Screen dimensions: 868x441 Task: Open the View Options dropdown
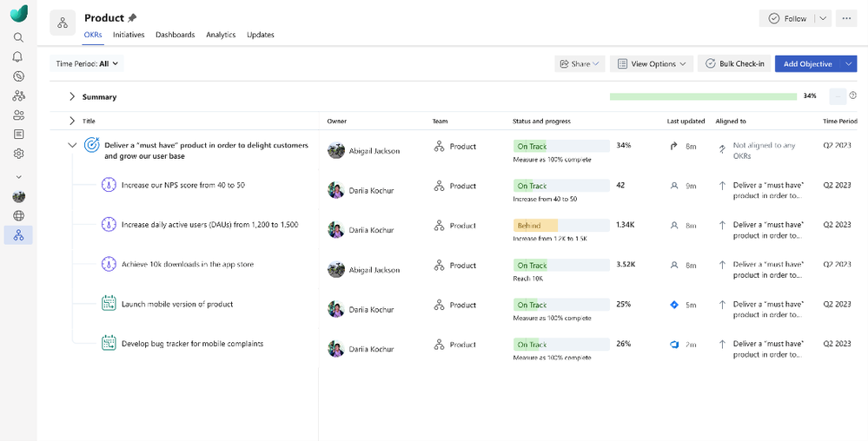pyautogui.click(x=651, y=63)
